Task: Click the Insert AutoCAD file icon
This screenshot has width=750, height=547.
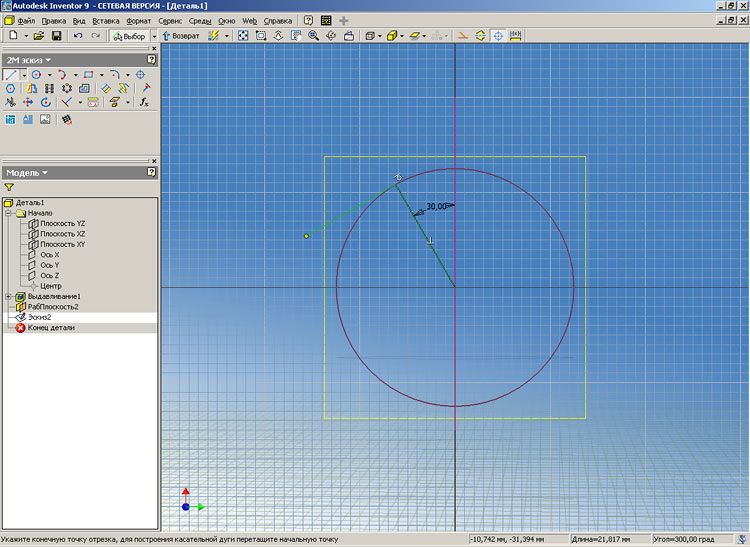Action: [x=11, y=120]
